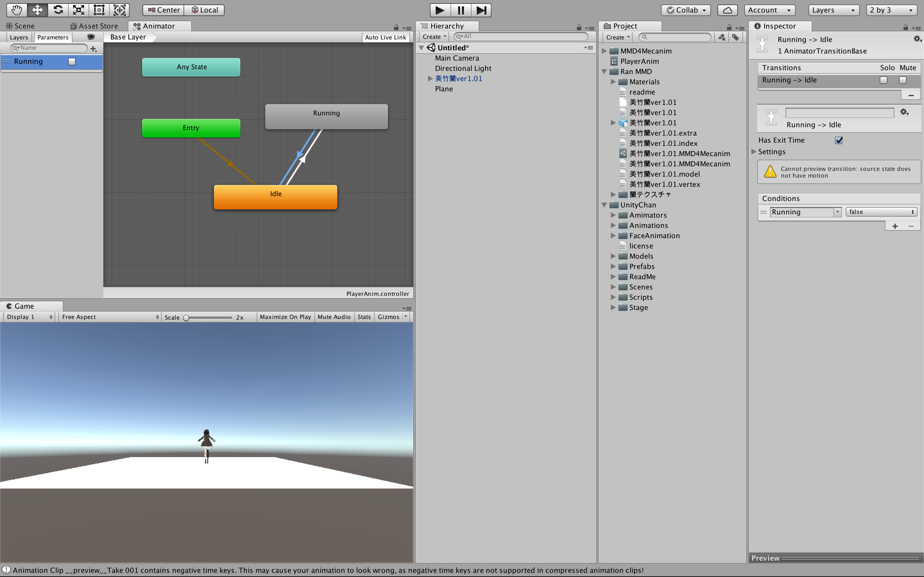Image resolution: width=924 pixels, height=577 pixels.
Task: Click the Step Next button in toolbar
Action: (x=482, y=9)
